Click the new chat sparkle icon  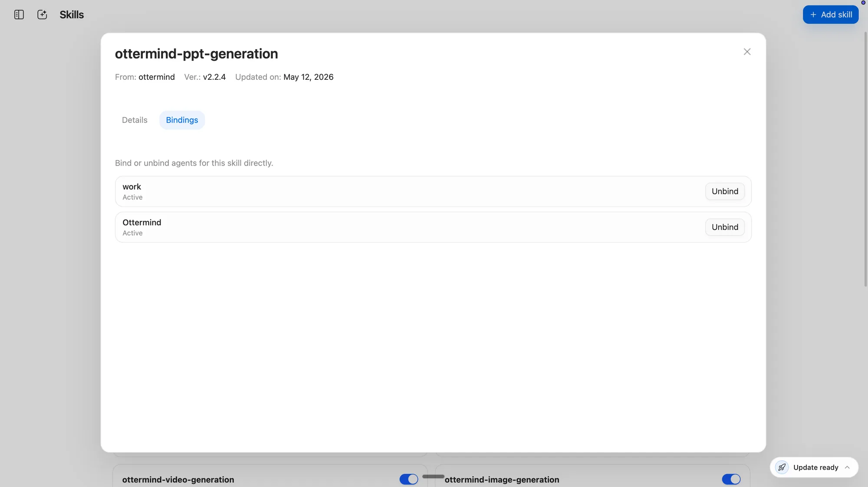coord(42,15)
